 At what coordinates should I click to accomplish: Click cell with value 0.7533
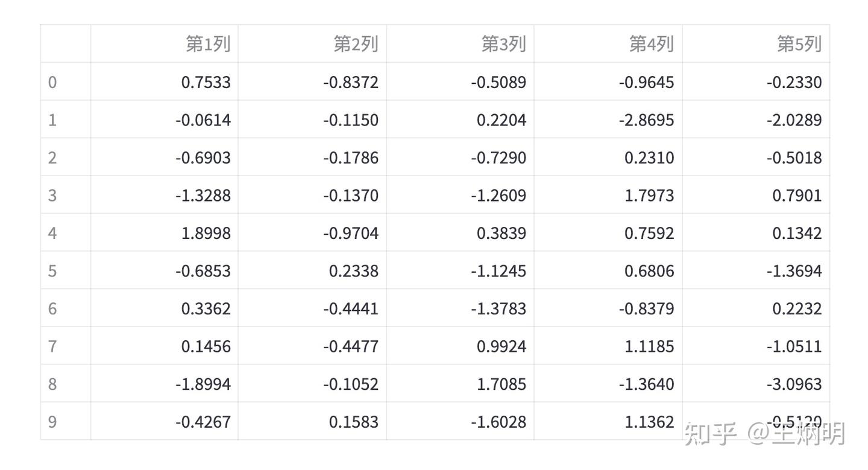tap(165, 81)
